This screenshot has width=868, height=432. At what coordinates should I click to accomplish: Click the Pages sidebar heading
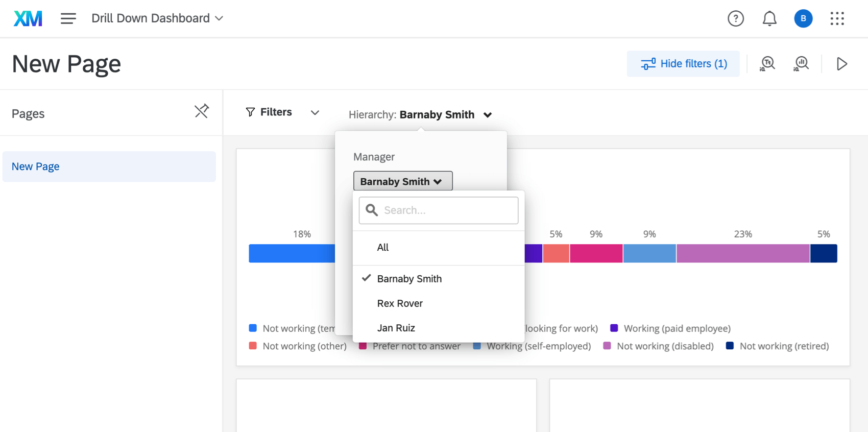[x=28, y=113]
